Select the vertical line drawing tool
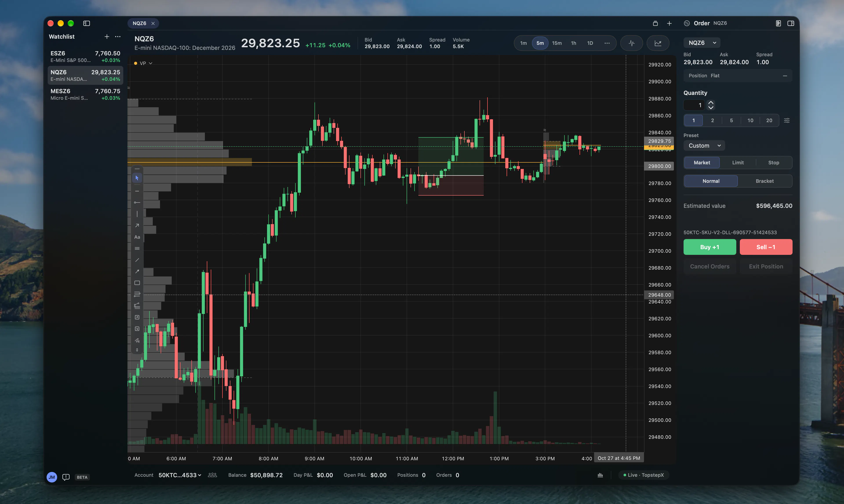The width and height of the screenshot is (844, 504). click(137, 214)
